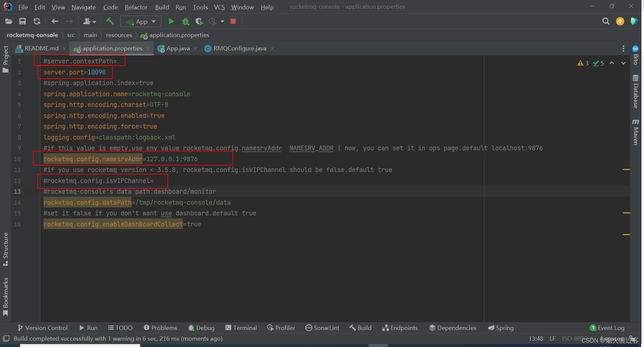Build project with the hammer icon
This screenshot has width=644, height=347.
click(x=110, y=21)
